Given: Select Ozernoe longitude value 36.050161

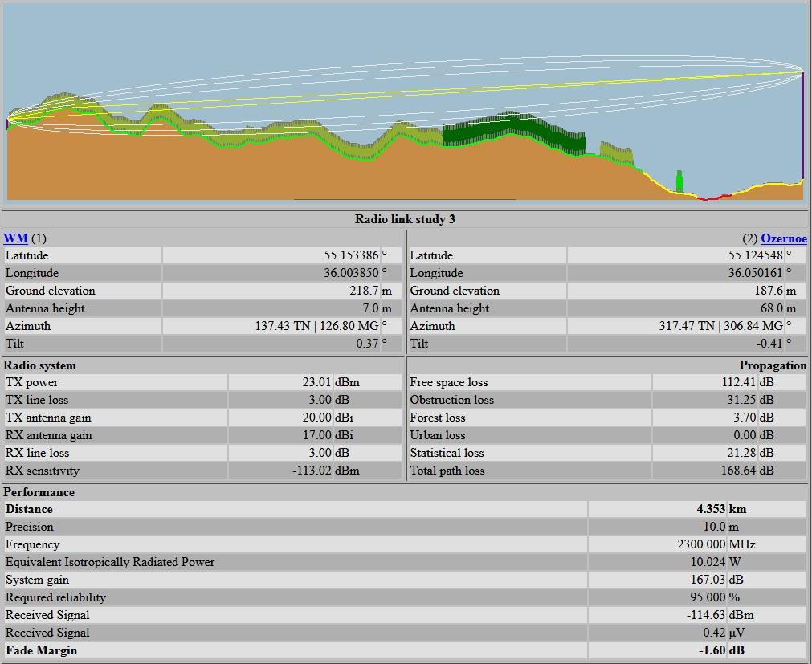Looking at the screenshot, I should 756,273.
